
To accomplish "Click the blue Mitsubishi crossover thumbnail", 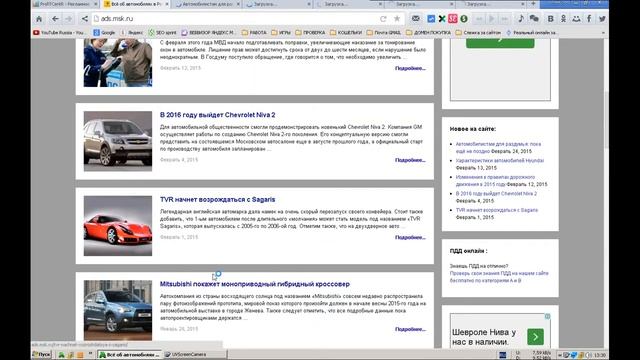I will tap(118, 310).
